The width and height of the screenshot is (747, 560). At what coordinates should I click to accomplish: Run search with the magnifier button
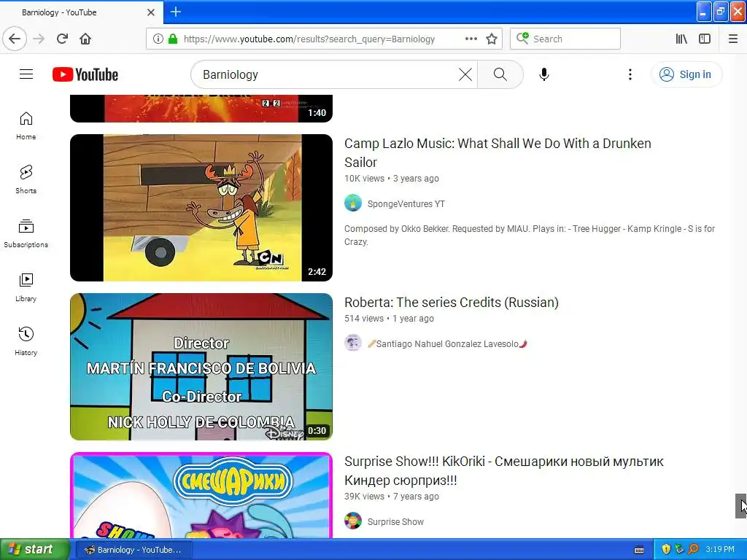(500, 74)
